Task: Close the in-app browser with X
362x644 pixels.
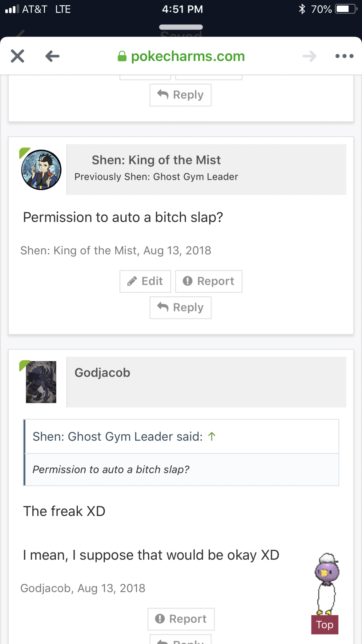Action: (x=18, y=56)
